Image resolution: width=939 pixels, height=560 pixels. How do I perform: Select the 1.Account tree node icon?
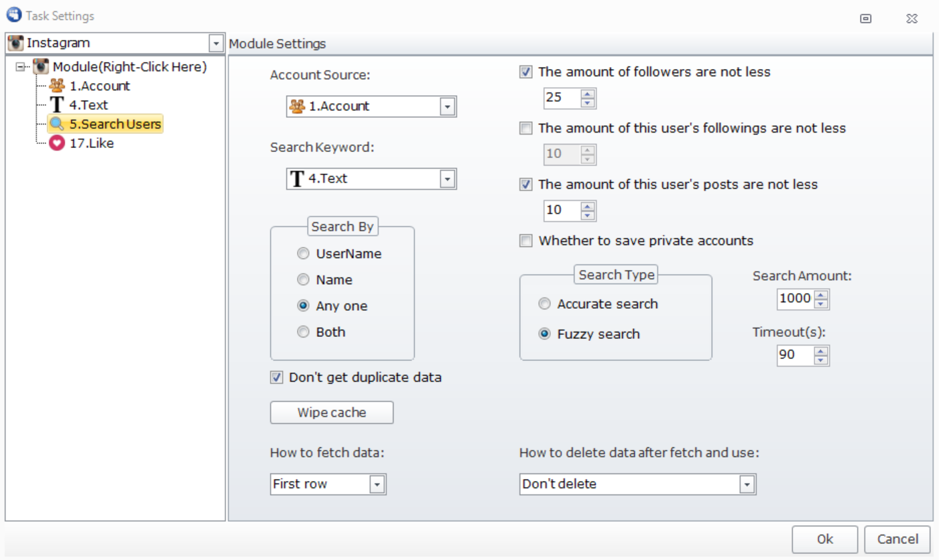coord(57,86)
